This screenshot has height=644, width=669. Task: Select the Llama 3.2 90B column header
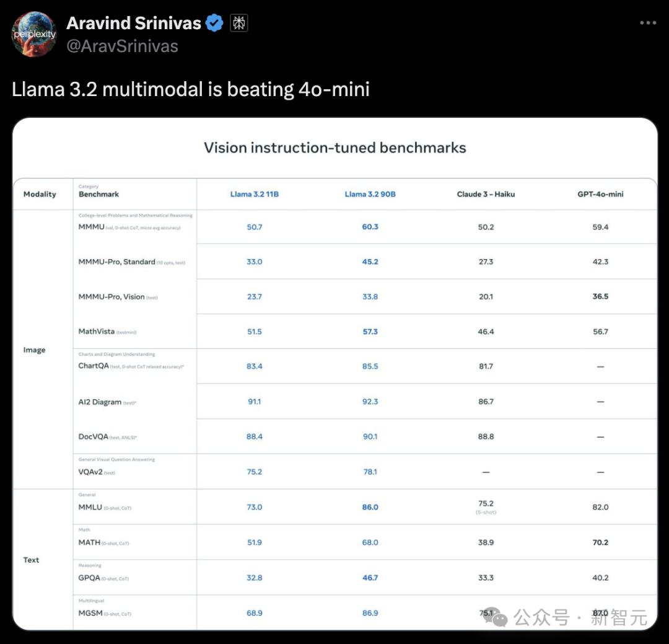(x=370, y=194)
